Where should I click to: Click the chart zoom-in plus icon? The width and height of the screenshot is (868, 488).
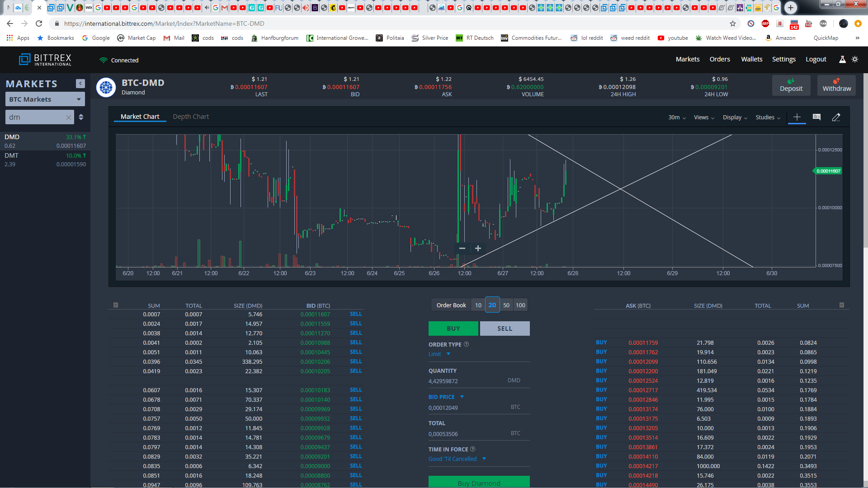point(478,248)
